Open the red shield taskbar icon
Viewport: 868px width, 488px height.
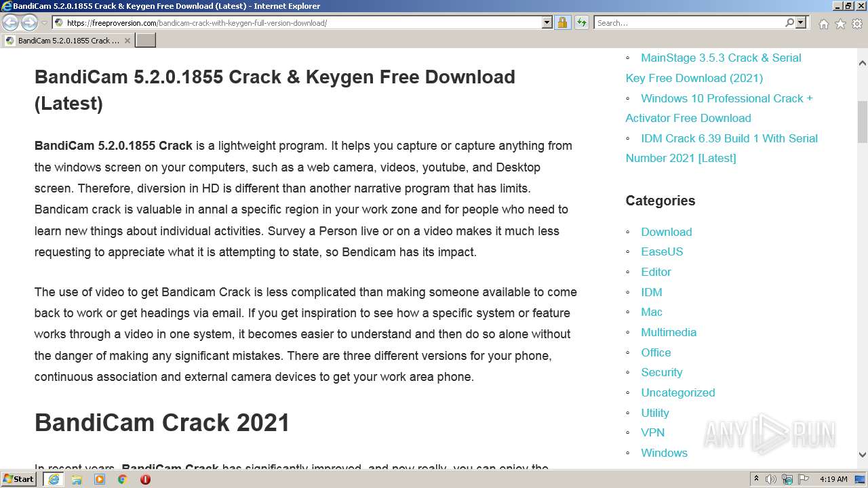click(x=145, y=479)
